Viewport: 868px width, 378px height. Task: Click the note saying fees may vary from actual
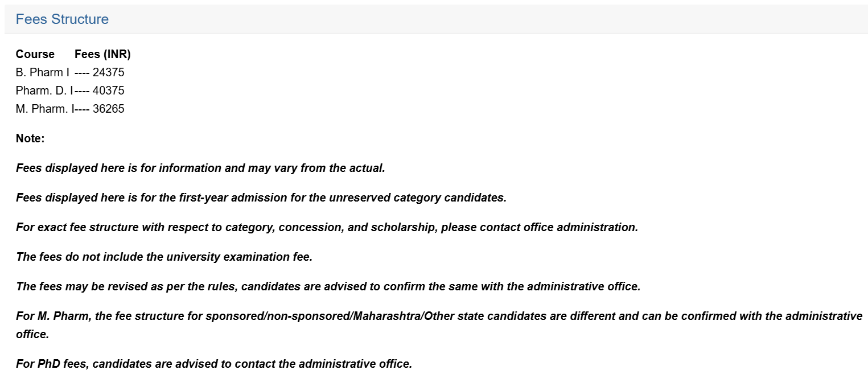click(x=200, y=168)
